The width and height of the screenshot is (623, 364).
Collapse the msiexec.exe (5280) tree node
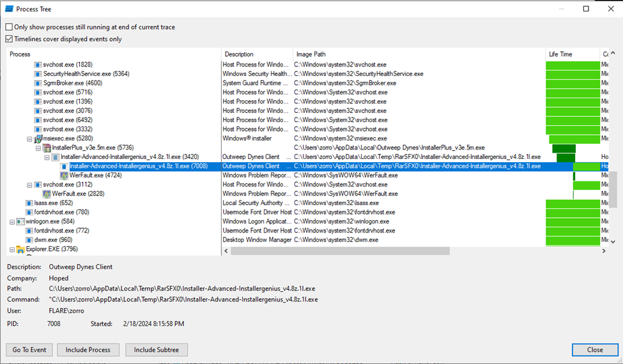[x=29, y=139]
